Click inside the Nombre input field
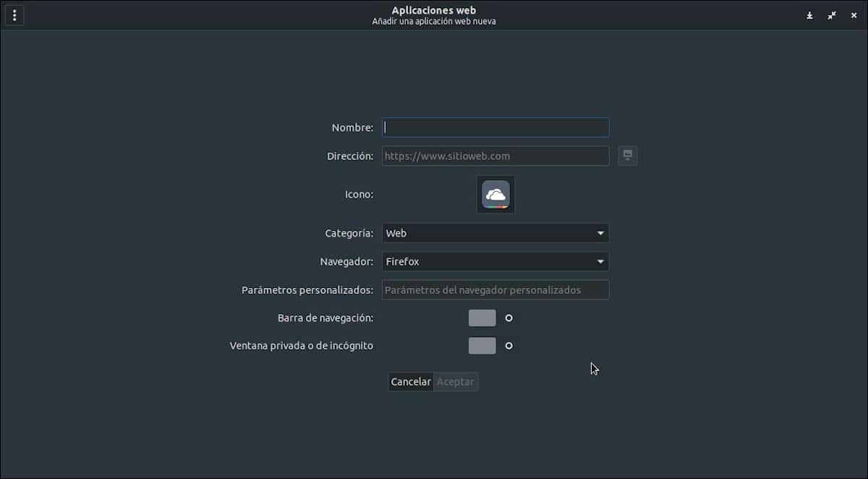868x479 pixels. coord(495,127)
